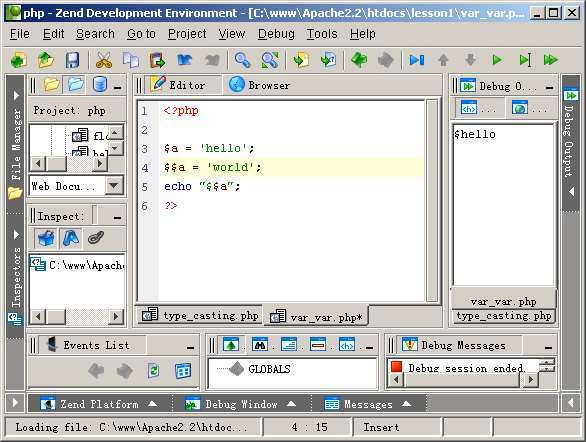Click the Insert mode status bar field

coord(397,427)
